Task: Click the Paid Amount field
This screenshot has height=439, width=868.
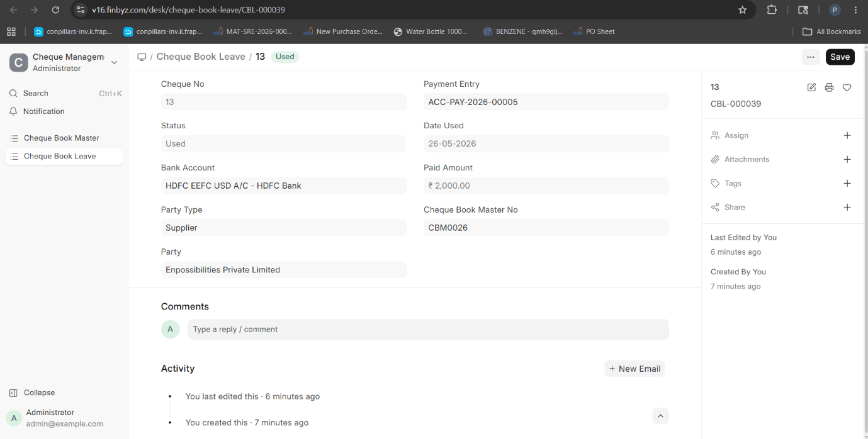Action: tap(546, 186)
